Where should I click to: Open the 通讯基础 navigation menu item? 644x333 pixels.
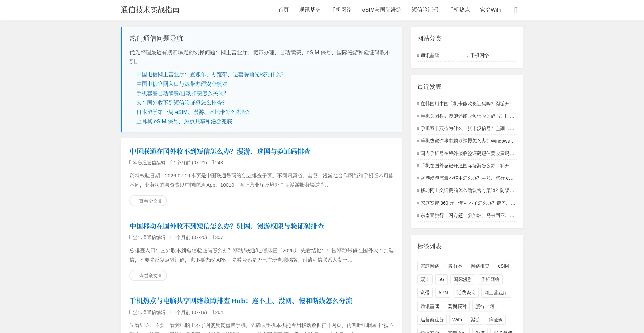(310, 10)
